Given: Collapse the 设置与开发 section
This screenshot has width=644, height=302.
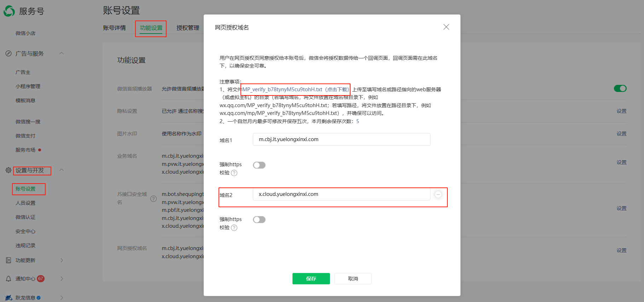Looking at the screenshot, I should [x=62, y=170].
